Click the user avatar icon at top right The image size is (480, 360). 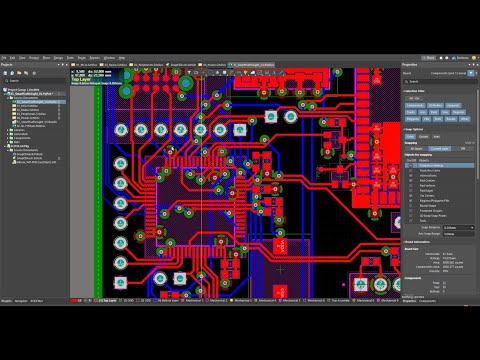[x=474, y=58]
